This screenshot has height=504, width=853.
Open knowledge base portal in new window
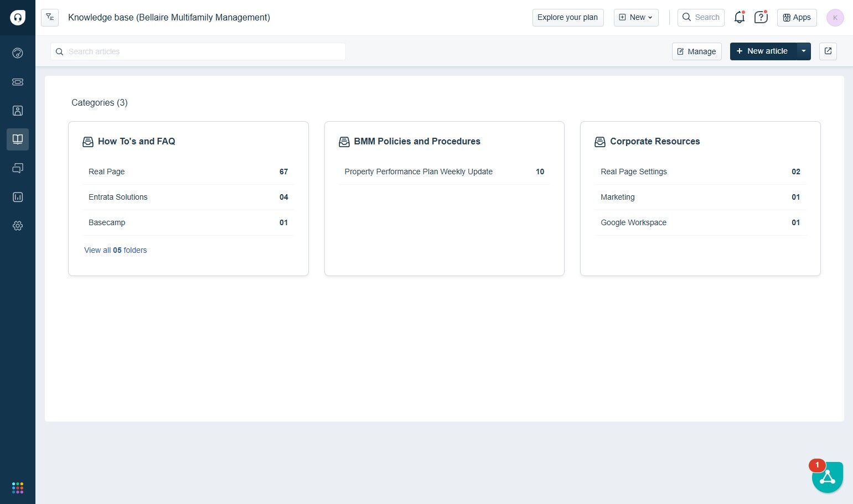coord(828,51)
